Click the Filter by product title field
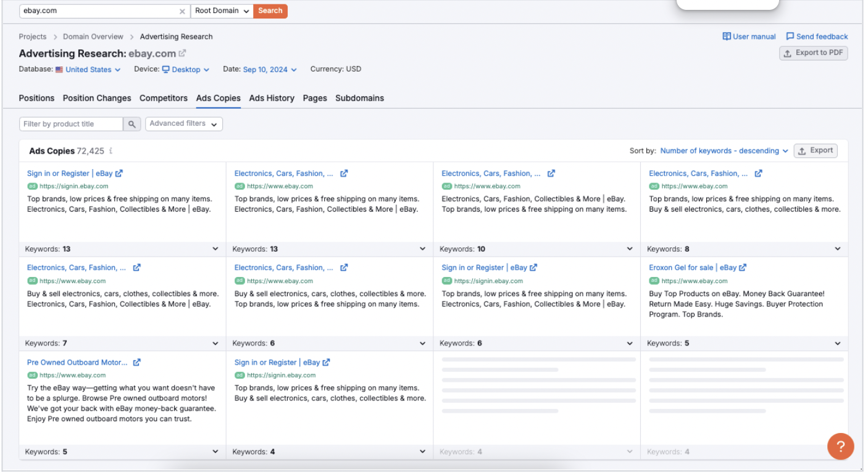 click(71, 124)
